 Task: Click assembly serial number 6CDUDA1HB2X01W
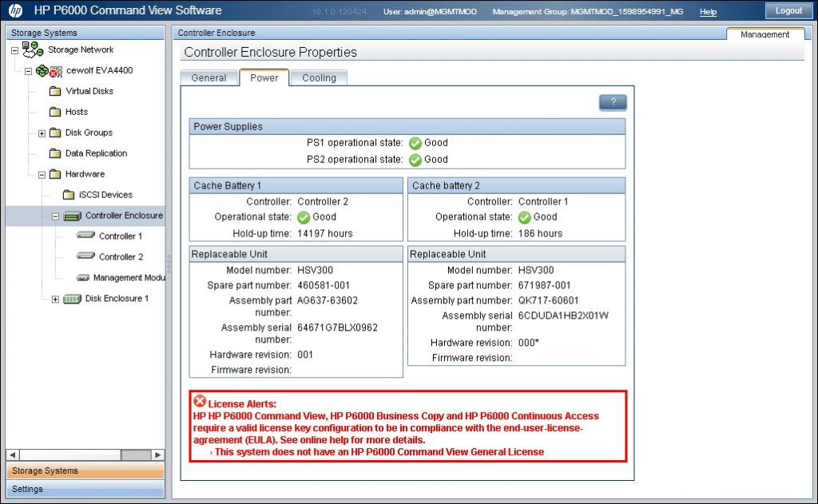click(x=563, y=315)
